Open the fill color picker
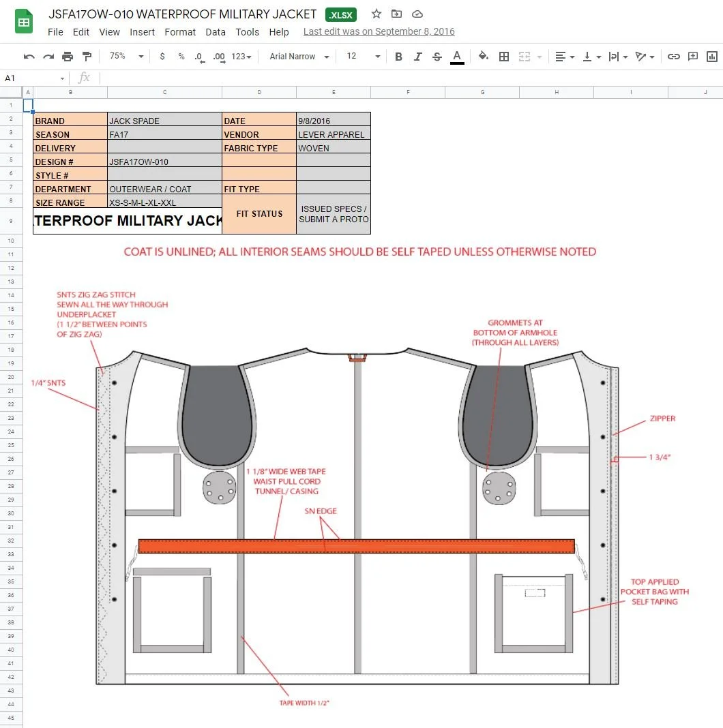 click(x=483, y=56)
